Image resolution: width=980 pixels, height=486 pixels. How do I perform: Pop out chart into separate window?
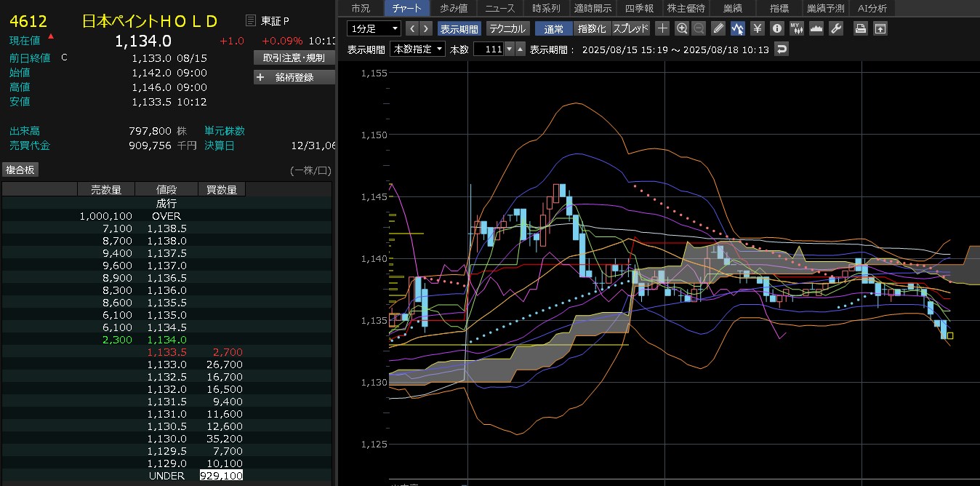pyautogui.click(x=880, y=28)
